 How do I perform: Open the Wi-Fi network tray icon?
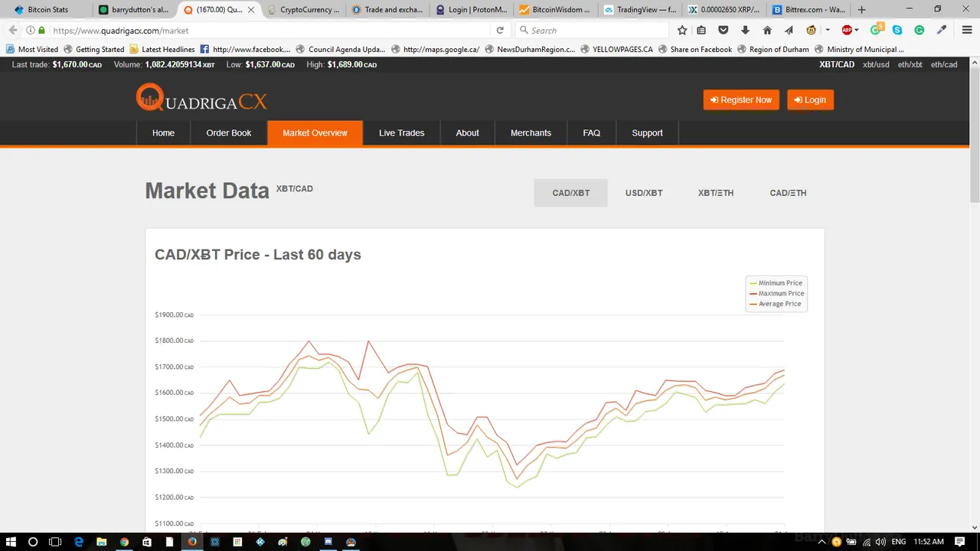(865, 542)
